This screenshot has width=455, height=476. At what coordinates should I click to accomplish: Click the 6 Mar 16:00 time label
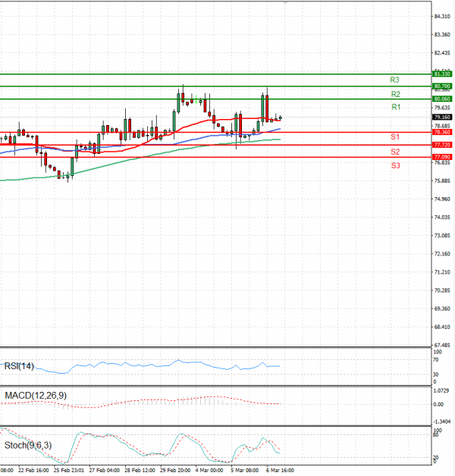pos(280,470)
